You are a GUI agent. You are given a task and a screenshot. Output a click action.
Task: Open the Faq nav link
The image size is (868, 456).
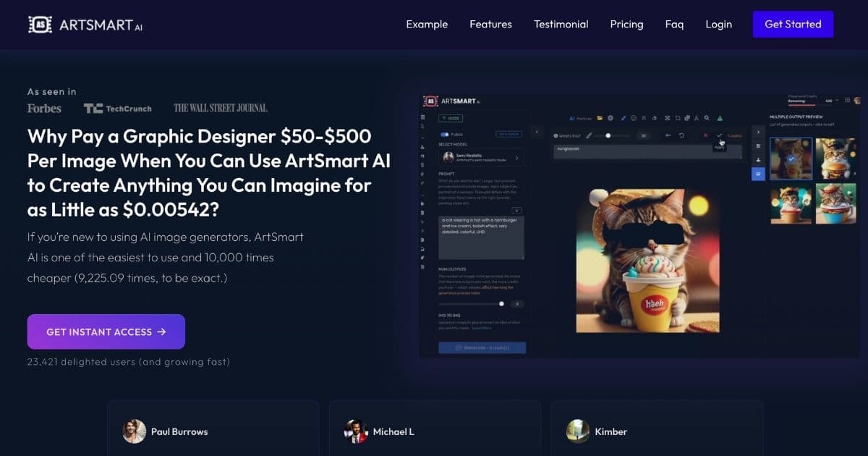click(x=674, y=24)
